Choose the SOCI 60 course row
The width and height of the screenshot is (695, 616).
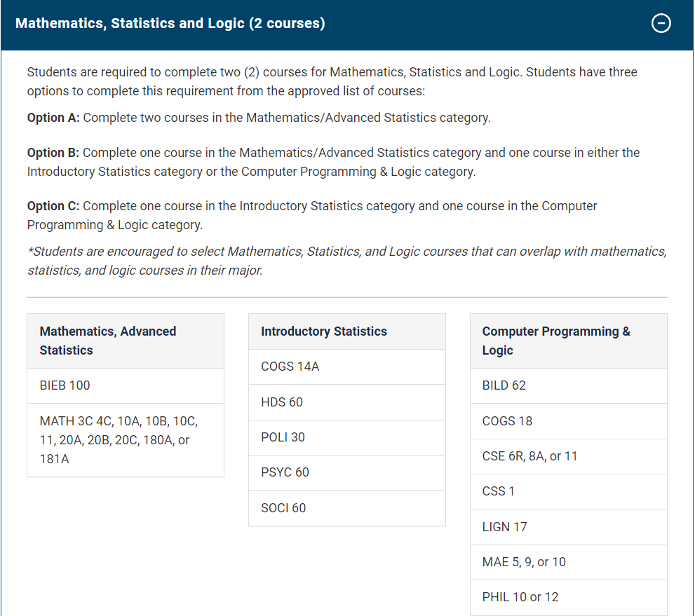coord(283,508)
